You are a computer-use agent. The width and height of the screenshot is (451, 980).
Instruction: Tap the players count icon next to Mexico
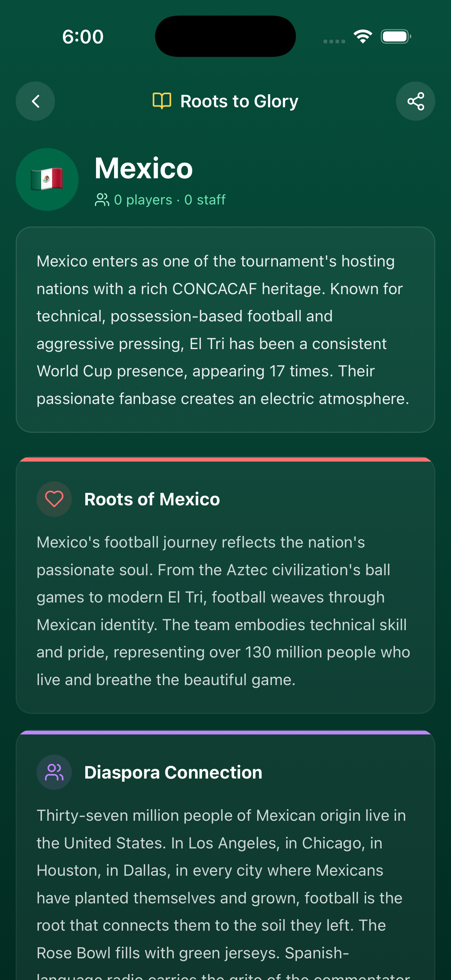coord(101,199)
